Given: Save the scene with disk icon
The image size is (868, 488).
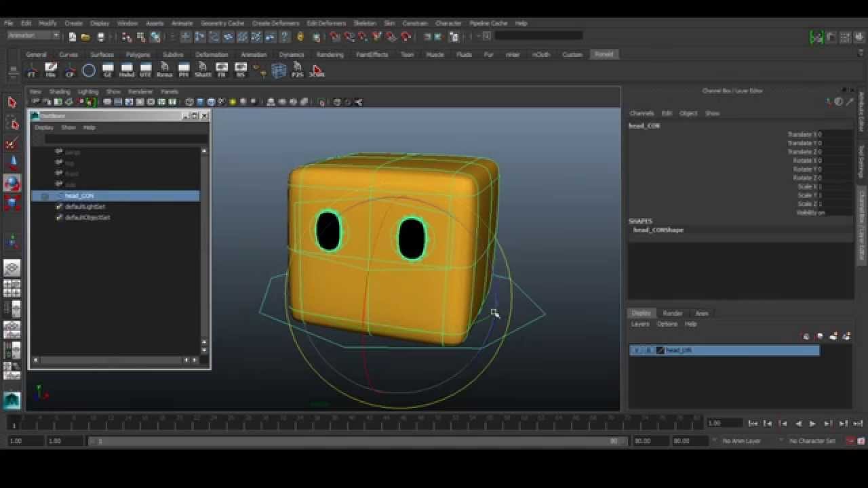Looking at the screenshot, I should click(100, 37).
